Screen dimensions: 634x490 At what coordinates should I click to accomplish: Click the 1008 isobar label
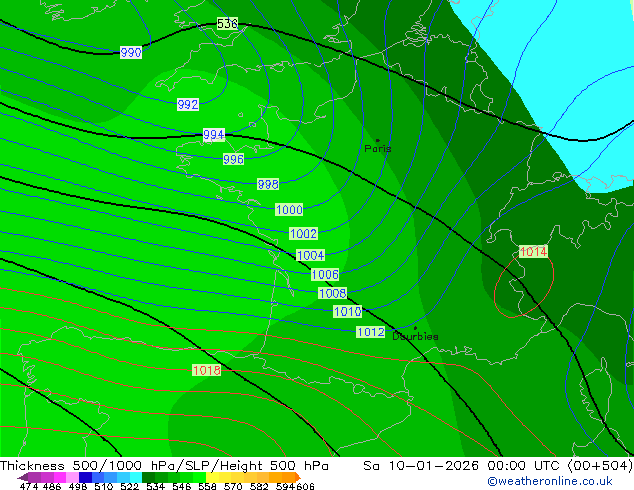coord(332,293)
